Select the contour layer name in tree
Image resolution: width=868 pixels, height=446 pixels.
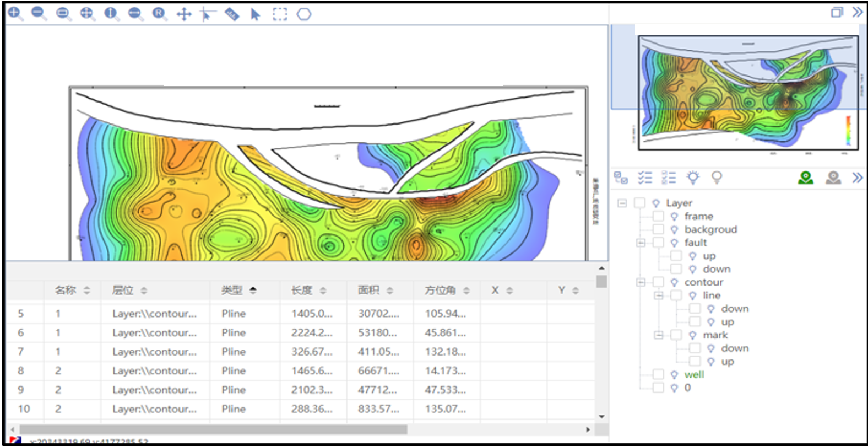[x=703, y=282]
